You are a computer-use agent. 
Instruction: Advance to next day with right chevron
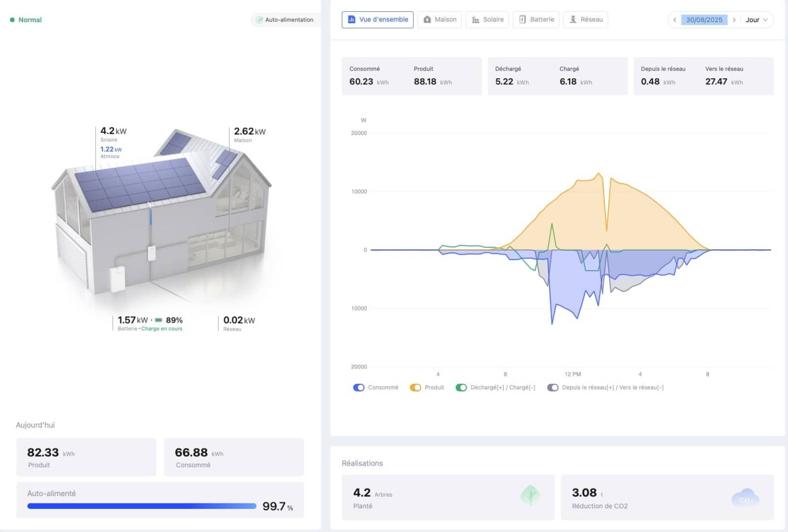pos(734,20)
